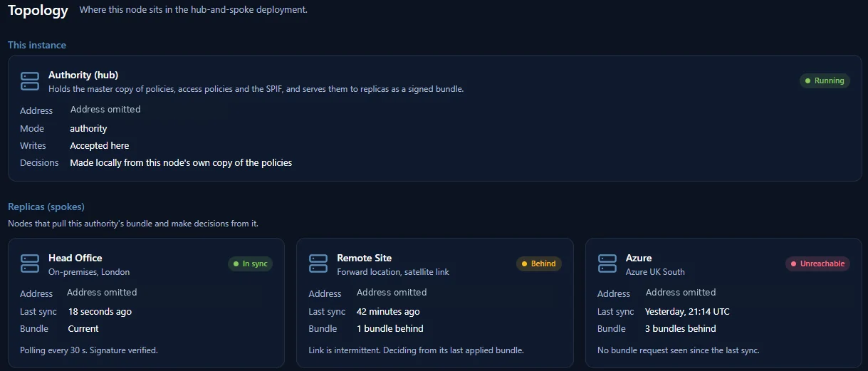Viewport: 868px width, 371px height.
Task: Click the 'Authority (hub)' card title
Action: 83,75
